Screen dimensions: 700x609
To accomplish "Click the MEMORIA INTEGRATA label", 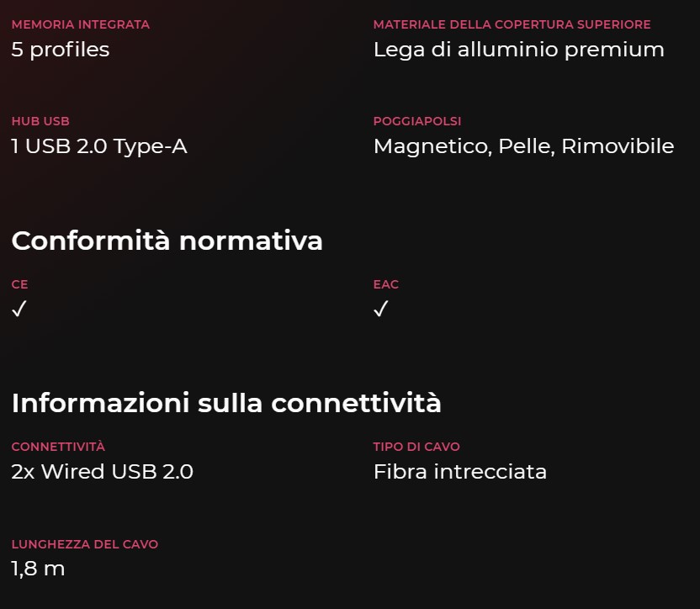I will (81, 24).
